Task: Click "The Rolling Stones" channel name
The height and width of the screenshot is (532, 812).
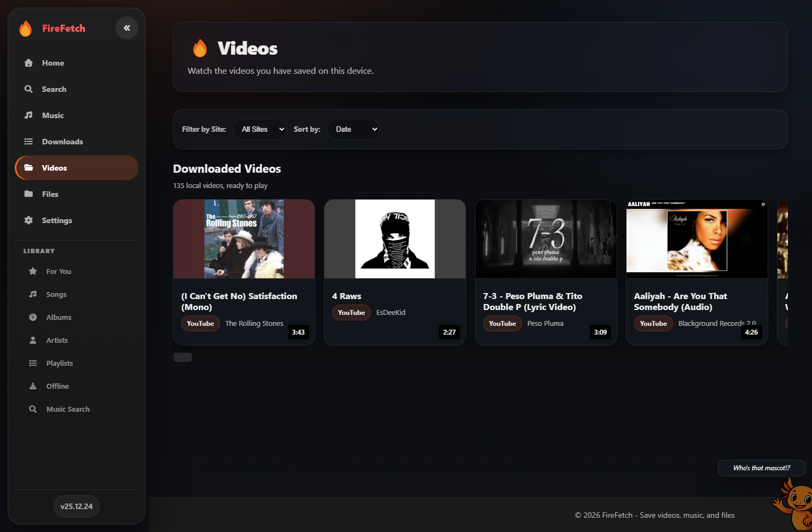Action: coord(254,324)
